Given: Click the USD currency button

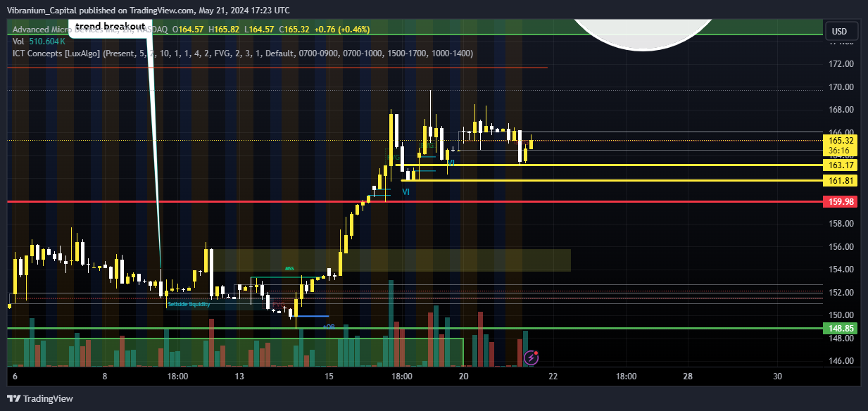Looking at the screenshot, I should coord(840,31).
